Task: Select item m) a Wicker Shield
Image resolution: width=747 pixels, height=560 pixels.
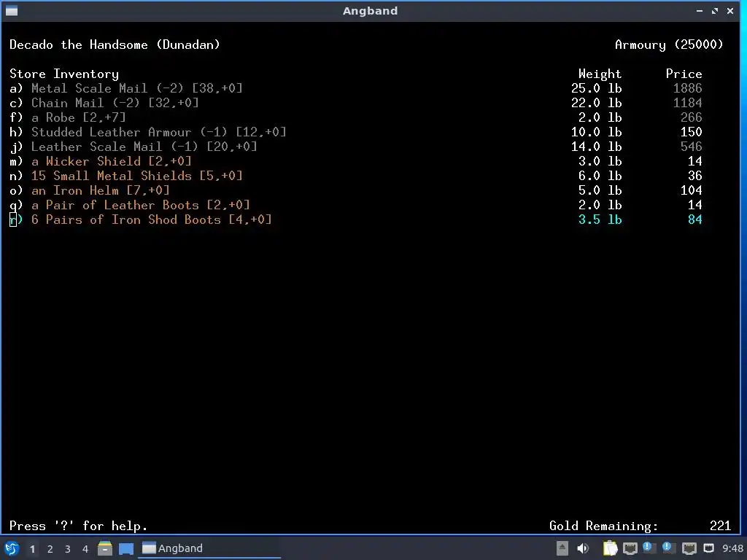Action: pyautogui.click(x=101, y=161)
